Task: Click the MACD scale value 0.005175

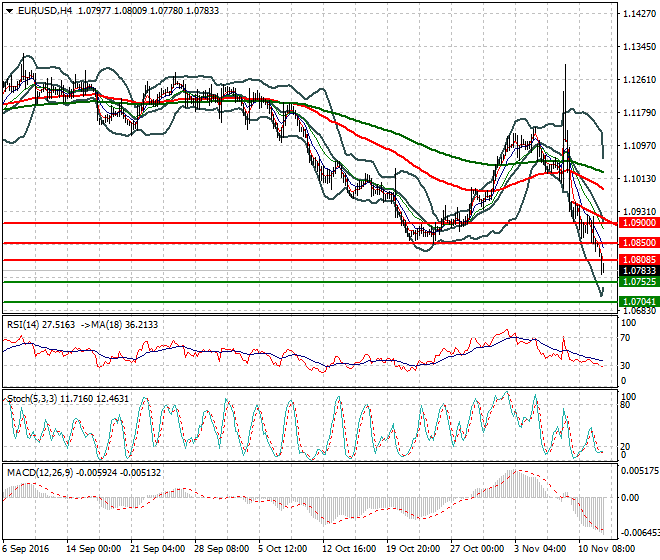Action: (x=640, y=470)
